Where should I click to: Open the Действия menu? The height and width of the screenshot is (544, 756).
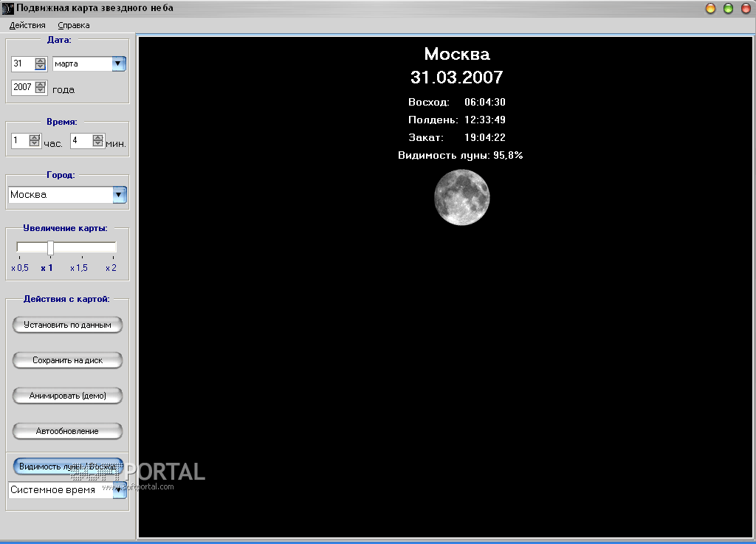coord(27,25)
